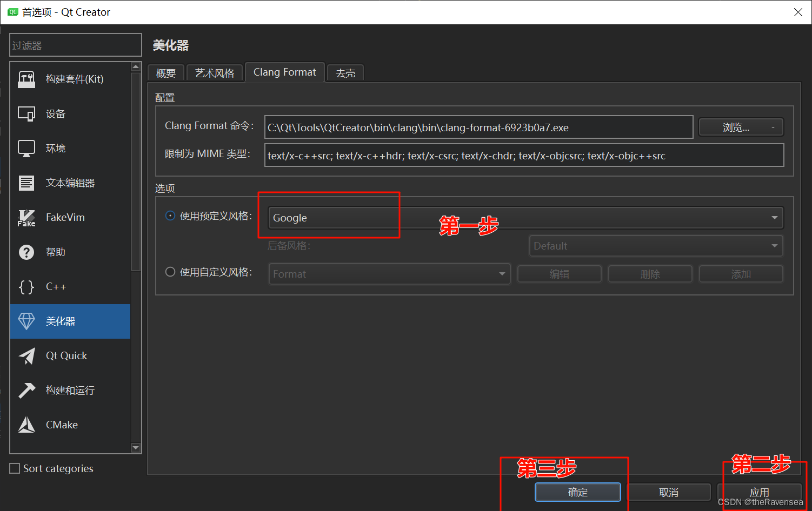Click the Qt Creator logo in title bar
812x511 pixels.
tap(12, 12)
